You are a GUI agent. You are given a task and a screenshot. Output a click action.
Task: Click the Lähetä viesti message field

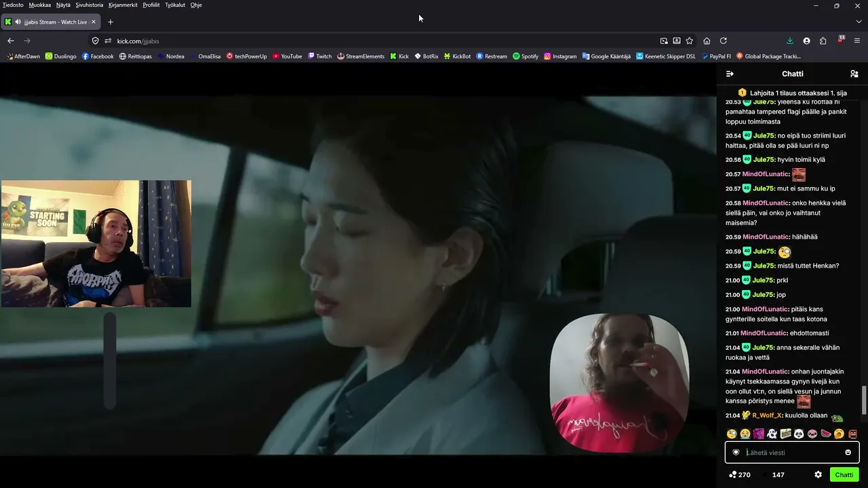pyautogui.click(x=792, y=453)
